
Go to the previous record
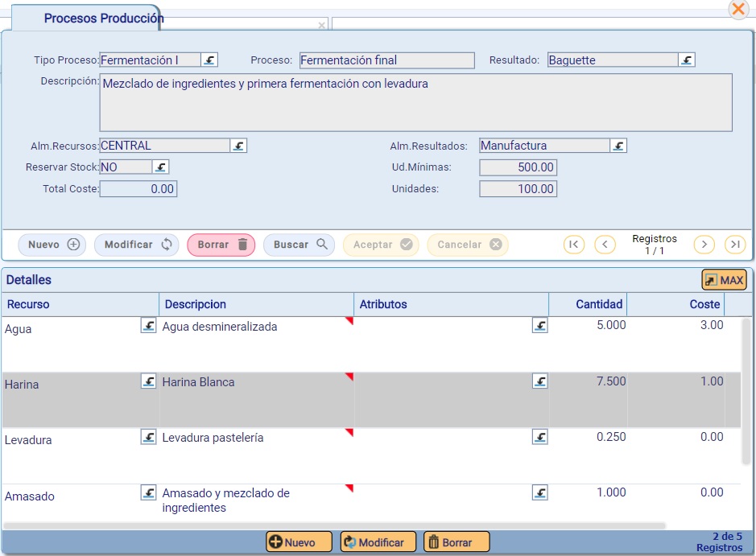pyautogui.click(x=605, y=245)
